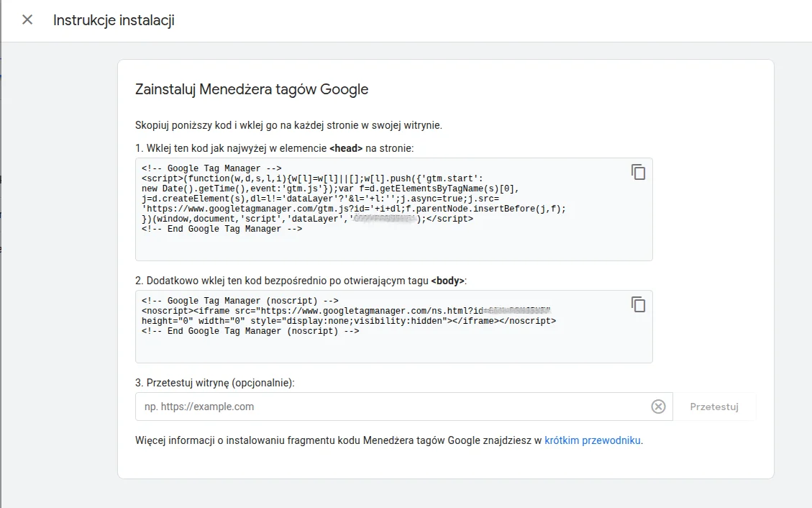The height and width of the screenshot is (508, 812).
Task: Click the Instrukcje instalacji dialog title
Action: [x=114, y=20]
